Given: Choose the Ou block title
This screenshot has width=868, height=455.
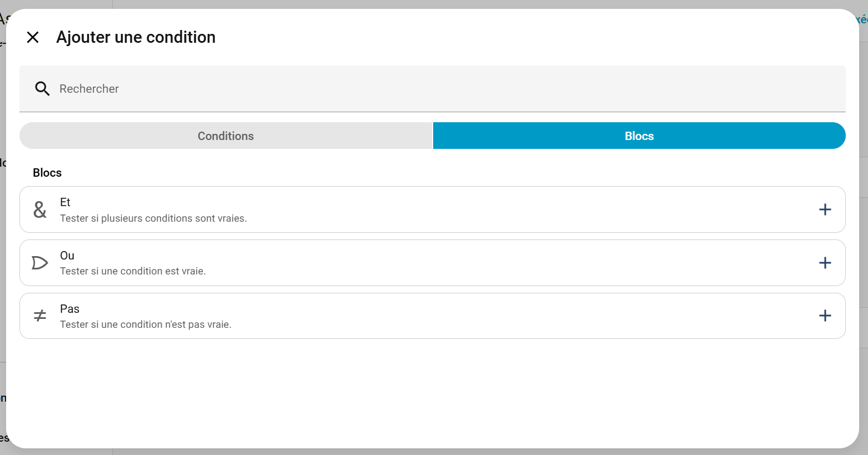Looking at the screenshot, I should (x=67, y=256).
